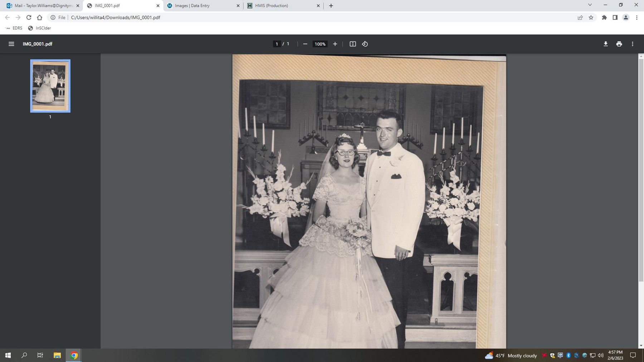Zoom out of the document
This screenshot has height=362, width=644.
[x=305, y=44]
